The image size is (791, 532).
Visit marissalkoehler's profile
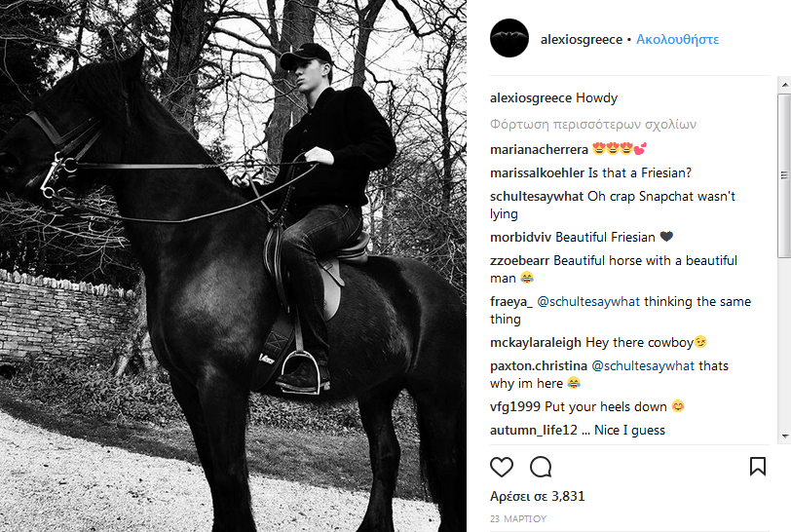(537, 173)
